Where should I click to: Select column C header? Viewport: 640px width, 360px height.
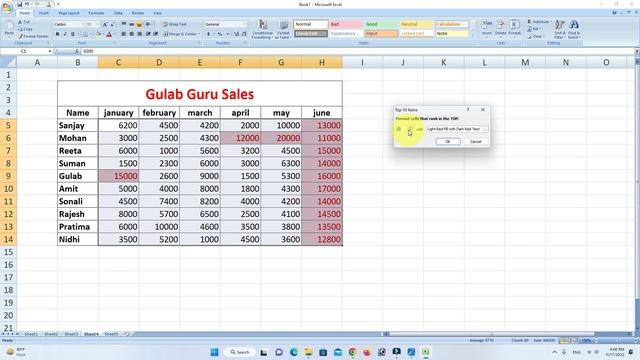click(118, 62)
